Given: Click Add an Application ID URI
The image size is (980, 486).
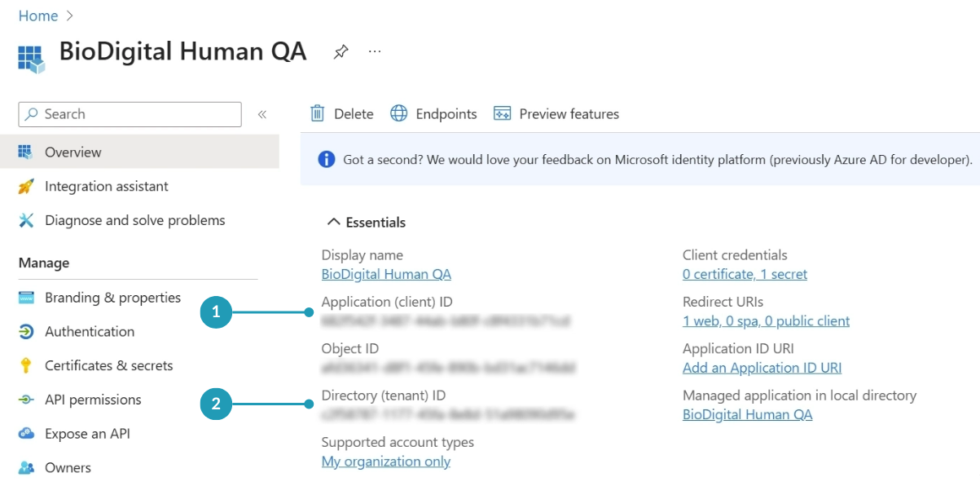Looking at the screenshot, I should [x=762, y=368].
